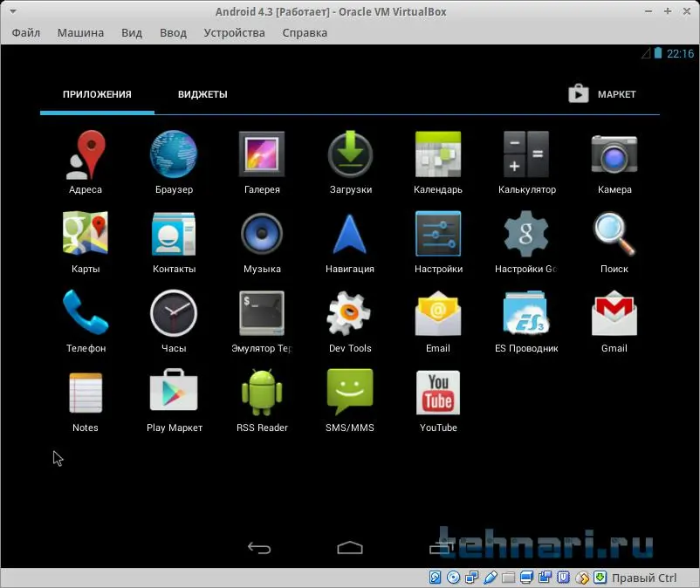The image size is (700, 588).
Task: Open the Машина menu
Action: pos(80,32)
